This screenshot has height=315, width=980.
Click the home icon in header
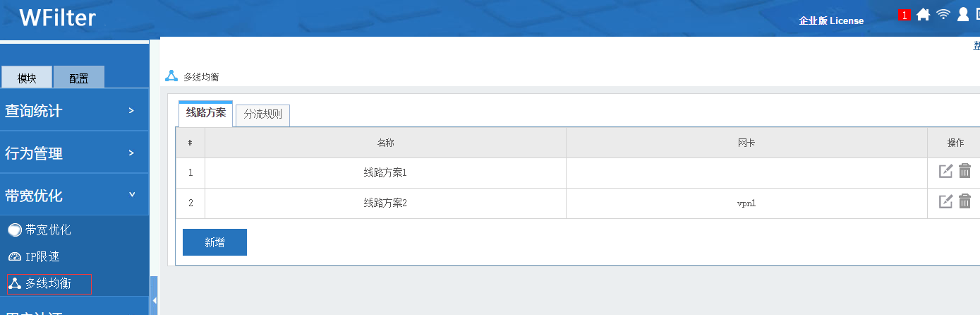click(x=923, y=15)
